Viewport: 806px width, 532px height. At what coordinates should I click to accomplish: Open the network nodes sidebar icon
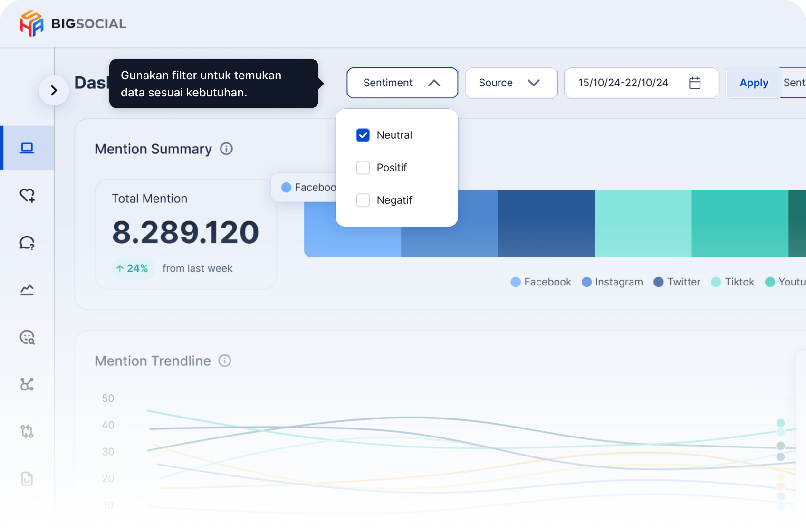pyautogui.click(x=27, y=384)
